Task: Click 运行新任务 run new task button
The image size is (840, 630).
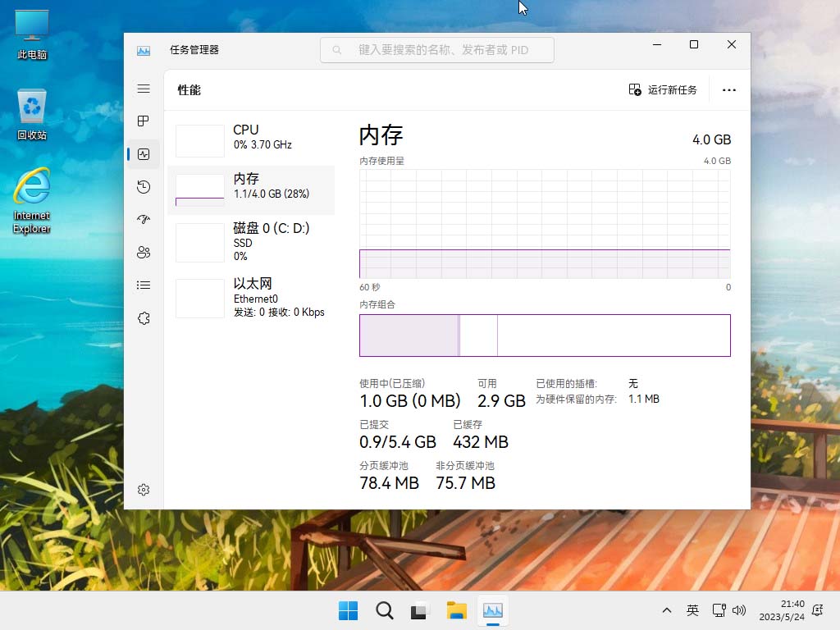Action: (663, 90)
